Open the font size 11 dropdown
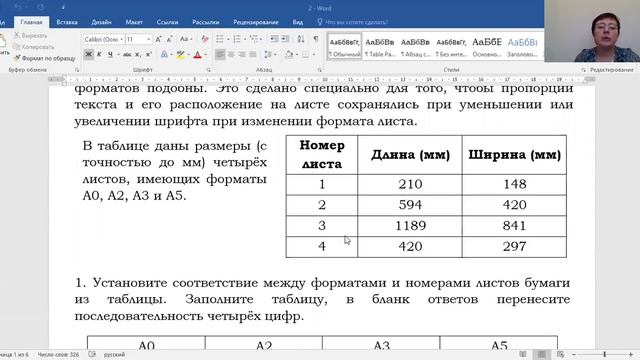 [x=139, y=39]
